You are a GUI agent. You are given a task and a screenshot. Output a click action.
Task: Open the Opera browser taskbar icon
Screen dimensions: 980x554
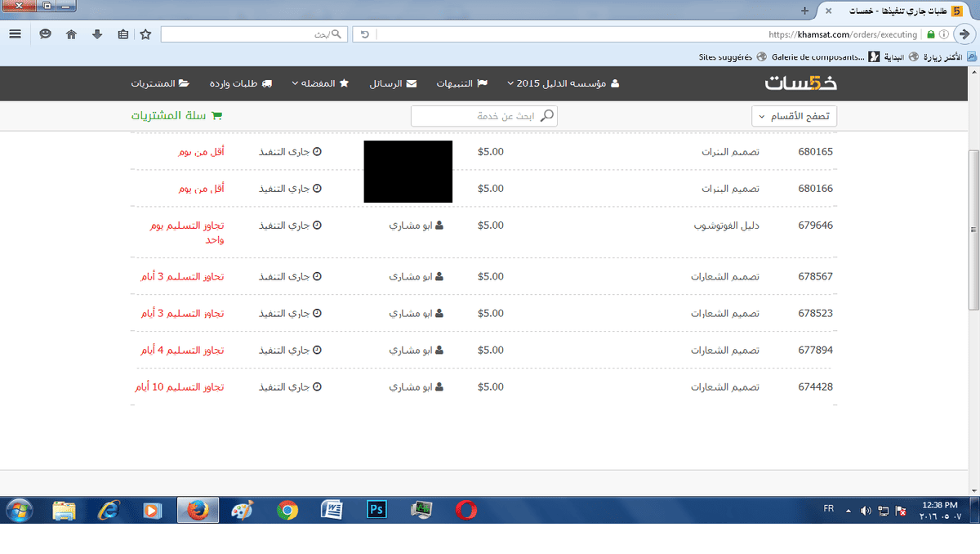pos(465,510)
